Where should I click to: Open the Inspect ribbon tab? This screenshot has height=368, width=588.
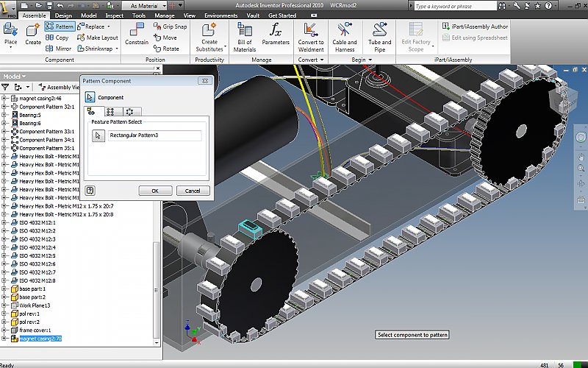[x=114, y=15]
